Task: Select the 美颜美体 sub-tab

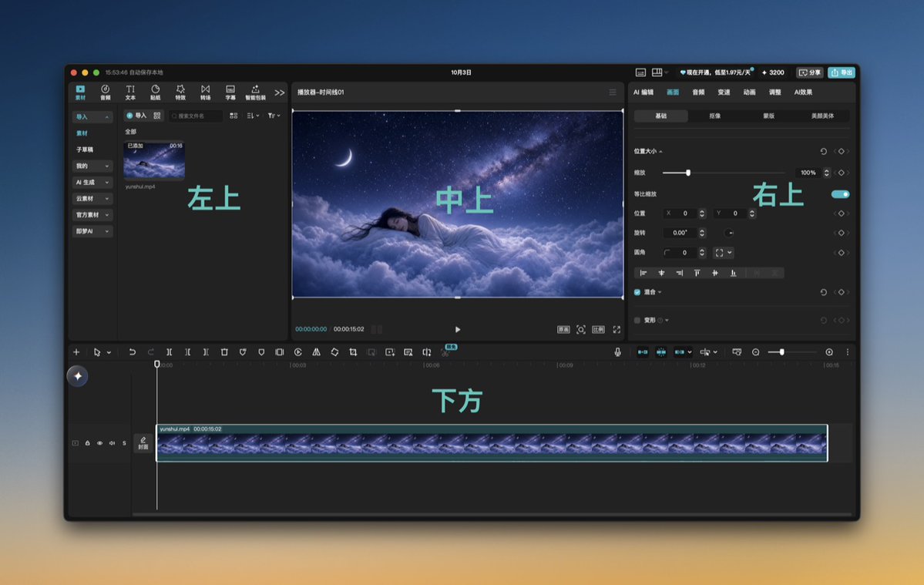Action: 822,116
